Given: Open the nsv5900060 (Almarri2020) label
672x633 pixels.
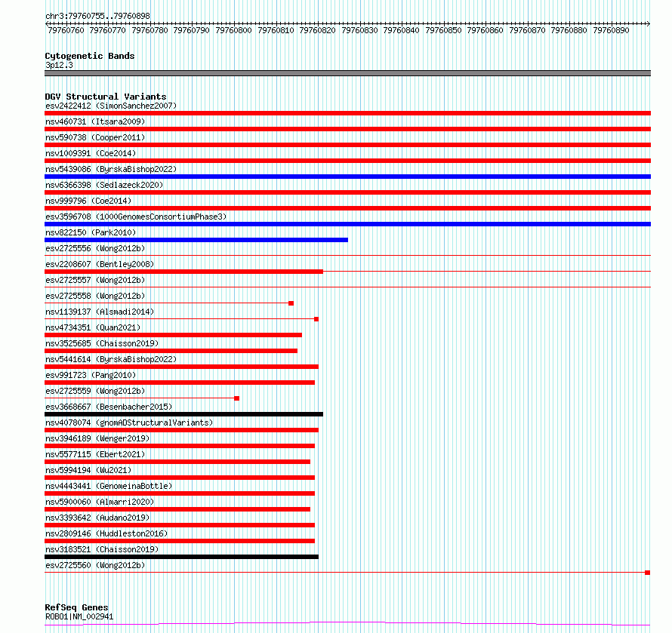Looking at the screenshot, I should coord(100,502).
